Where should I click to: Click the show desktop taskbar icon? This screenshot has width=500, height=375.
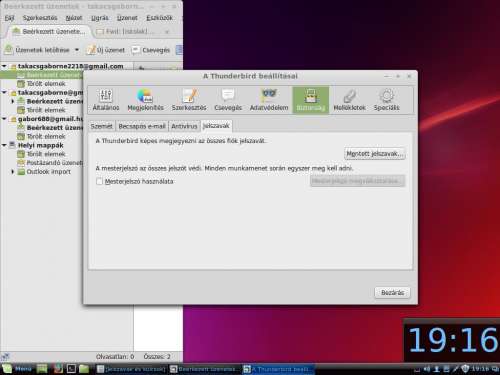[x=42, y=369]
